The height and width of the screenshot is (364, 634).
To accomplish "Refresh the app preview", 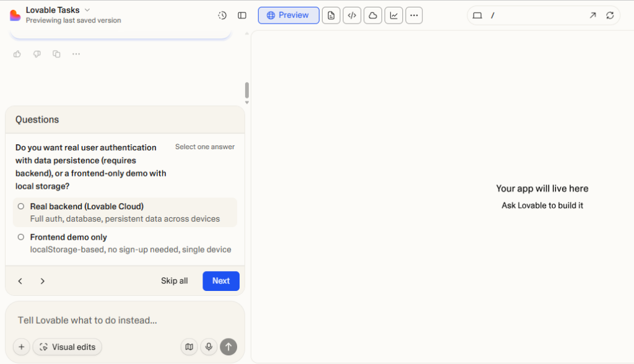I will tap(610, 15).
